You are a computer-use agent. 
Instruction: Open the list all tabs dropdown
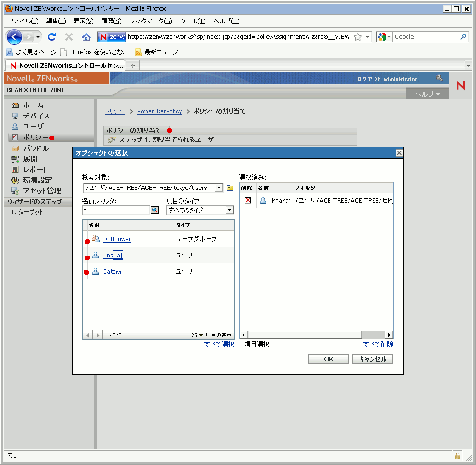pos(468,65)
